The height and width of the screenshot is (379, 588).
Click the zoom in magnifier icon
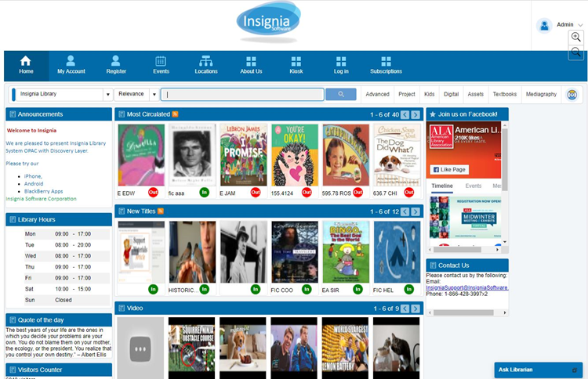[x=576, y=37]
